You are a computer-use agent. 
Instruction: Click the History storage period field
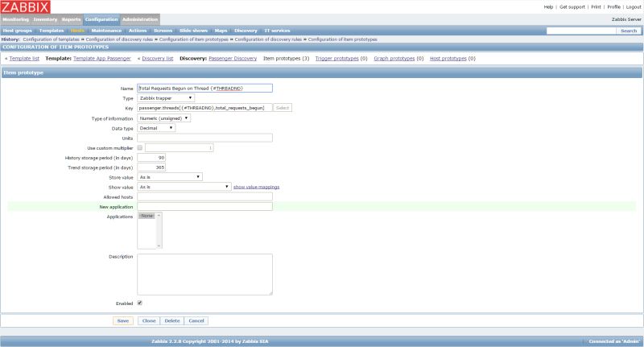(151, 158)
